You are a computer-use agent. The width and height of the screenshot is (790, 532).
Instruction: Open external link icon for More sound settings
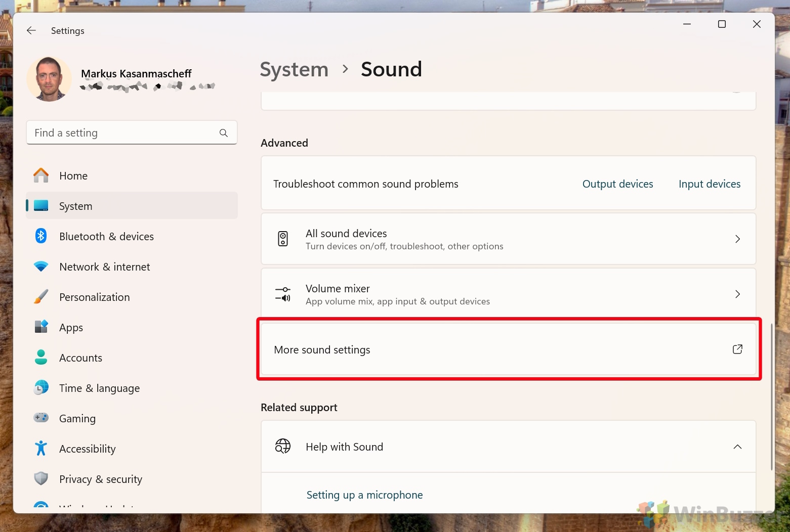(x=737, y=349)
